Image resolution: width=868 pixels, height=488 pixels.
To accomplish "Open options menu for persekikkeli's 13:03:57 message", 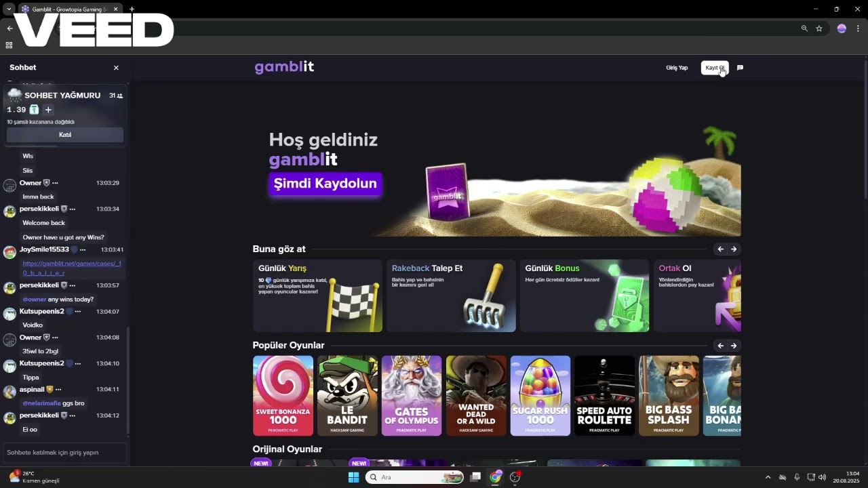I will coord(73,285).
